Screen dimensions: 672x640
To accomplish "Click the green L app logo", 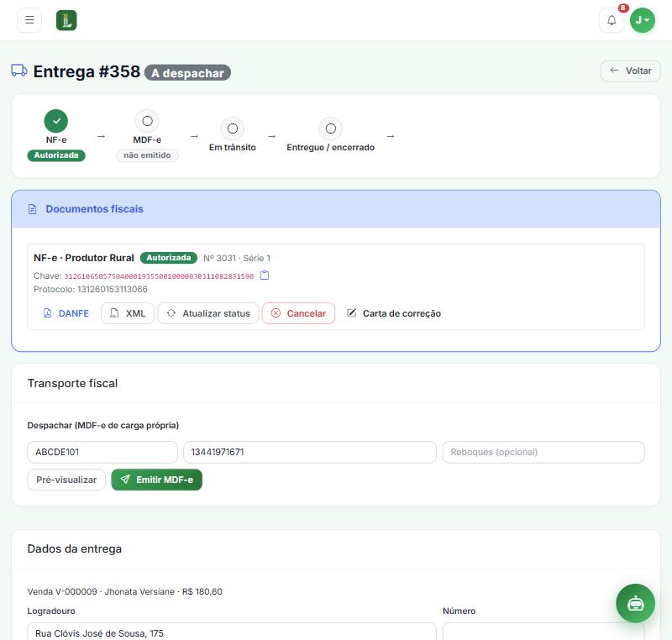I will click(66, 20).
